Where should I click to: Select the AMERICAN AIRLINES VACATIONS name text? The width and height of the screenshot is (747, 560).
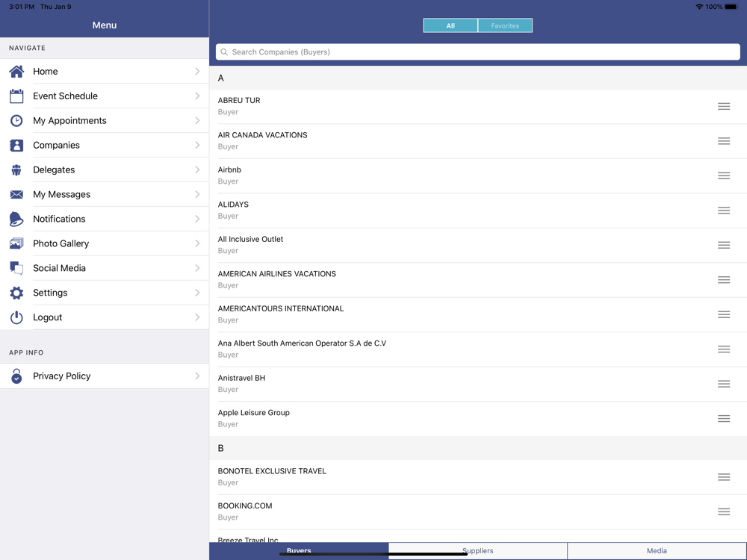pyautogui.click(x=277, y=274)
